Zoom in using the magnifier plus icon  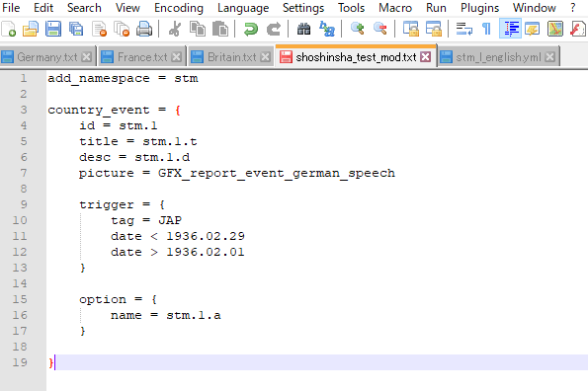(357, 29)
